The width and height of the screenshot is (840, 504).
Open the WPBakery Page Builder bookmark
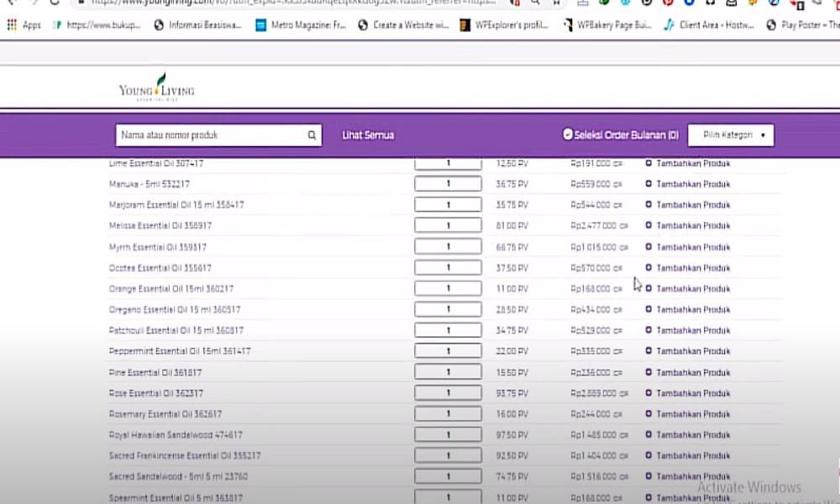[x=607, y=24]
